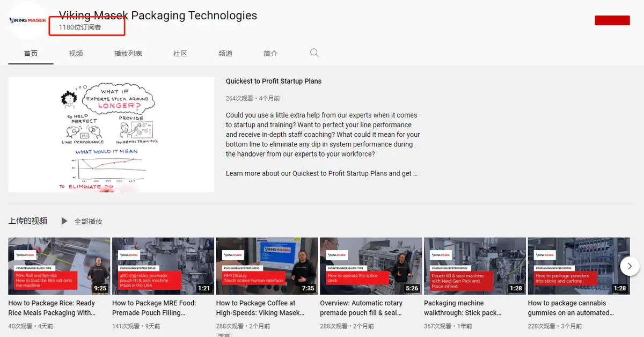The image size is (644, 337).
Task: Click the Viking Masek channel avatar
Action: point(28,20)
